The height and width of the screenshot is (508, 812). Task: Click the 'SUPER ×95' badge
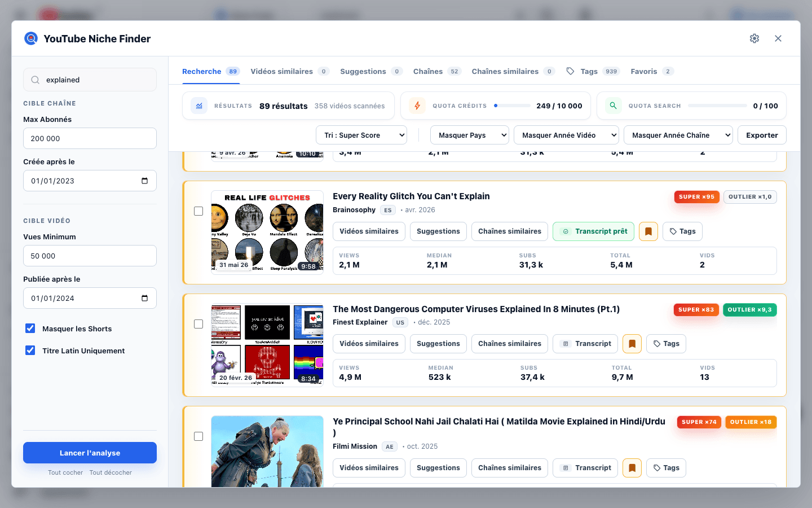[x=696, y=197]
